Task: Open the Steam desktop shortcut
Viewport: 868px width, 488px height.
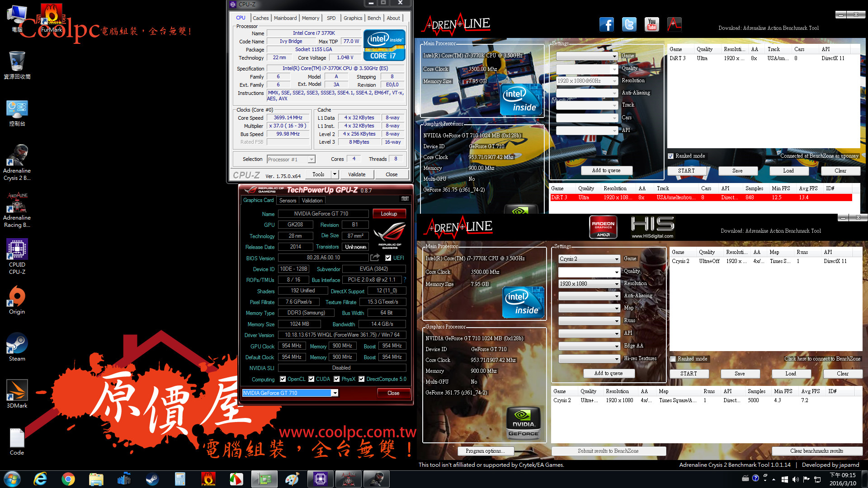Action: (x=17, y=347)
